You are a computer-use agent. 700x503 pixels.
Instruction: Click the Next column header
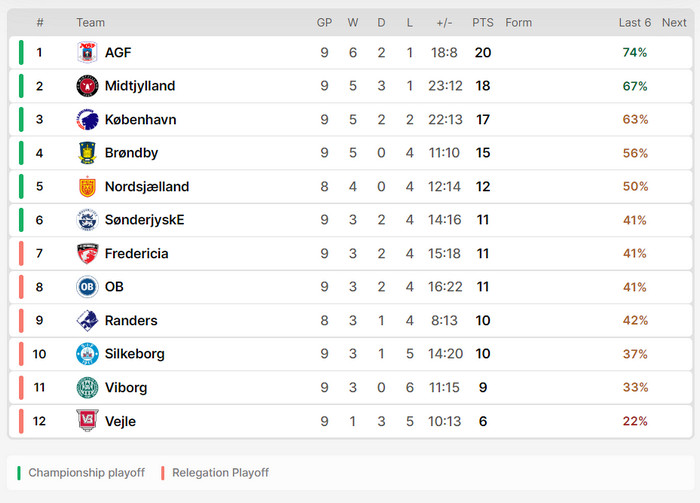[674, 23]
